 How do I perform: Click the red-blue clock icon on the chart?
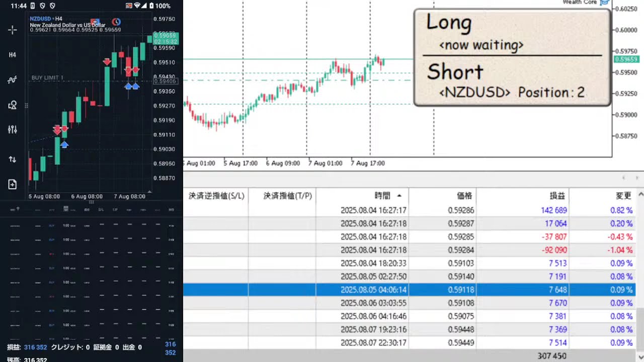point(116,22)
